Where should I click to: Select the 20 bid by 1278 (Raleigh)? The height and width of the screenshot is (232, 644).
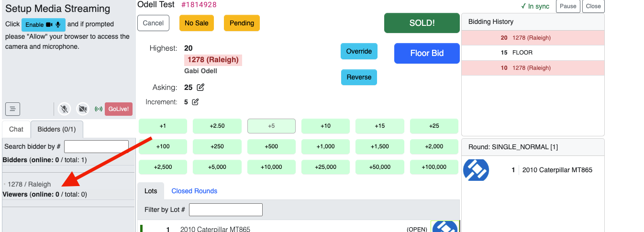pos(533,38)
